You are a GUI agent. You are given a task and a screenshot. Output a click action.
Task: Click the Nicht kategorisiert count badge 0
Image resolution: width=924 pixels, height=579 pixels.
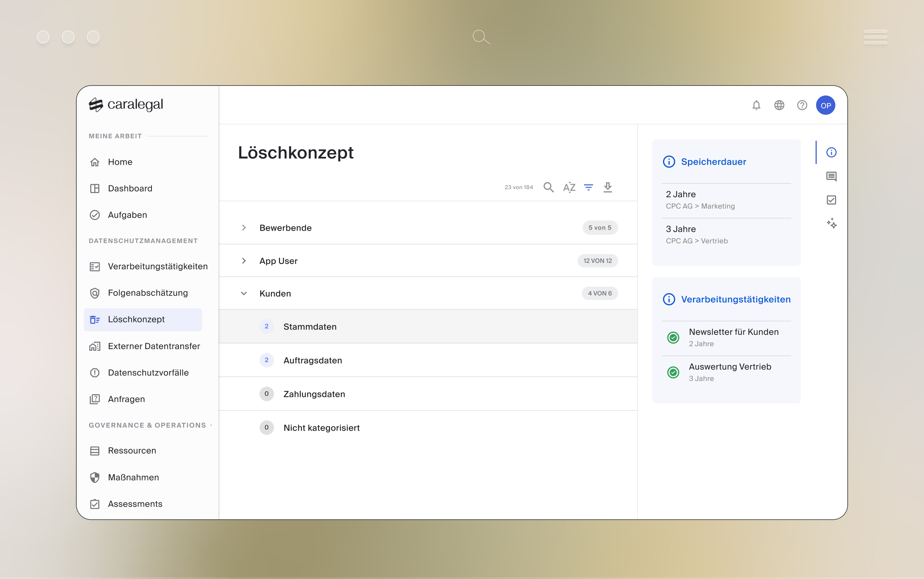click(266, 428)
